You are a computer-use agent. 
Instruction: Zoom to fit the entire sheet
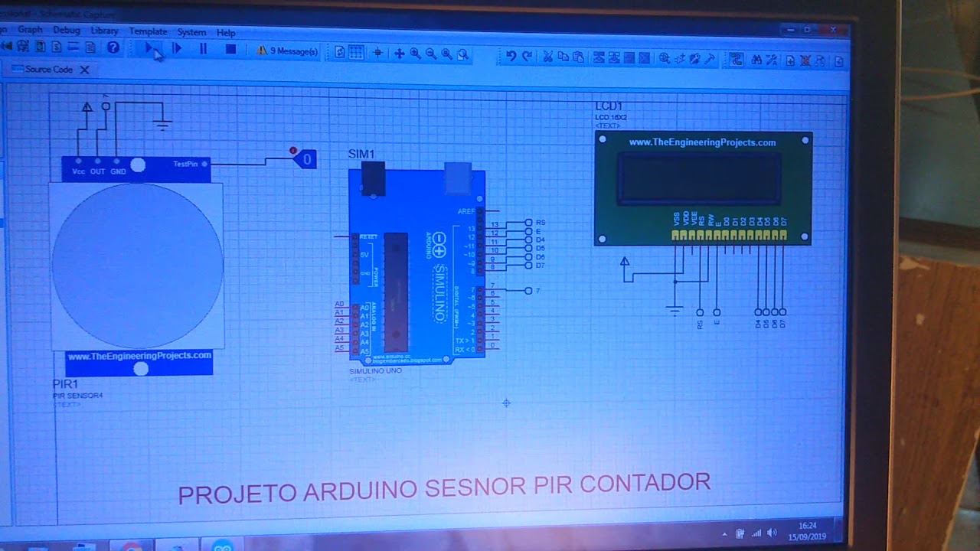coord(447,54)
